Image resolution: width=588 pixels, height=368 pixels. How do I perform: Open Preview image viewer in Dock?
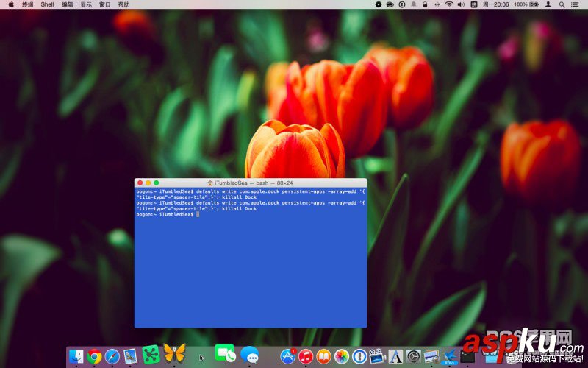(431, 356)
